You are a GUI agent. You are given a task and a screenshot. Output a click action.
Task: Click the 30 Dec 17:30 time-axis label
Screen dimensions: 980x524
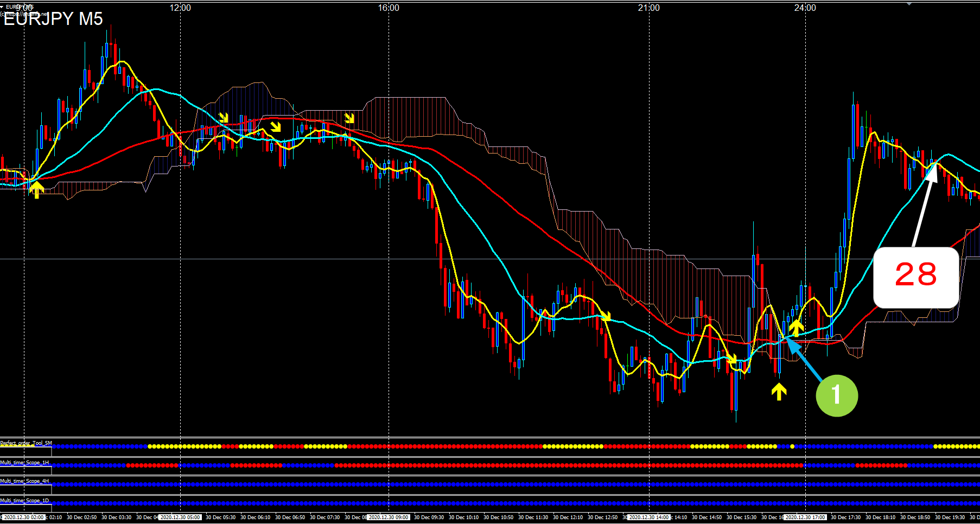point(845,517)
